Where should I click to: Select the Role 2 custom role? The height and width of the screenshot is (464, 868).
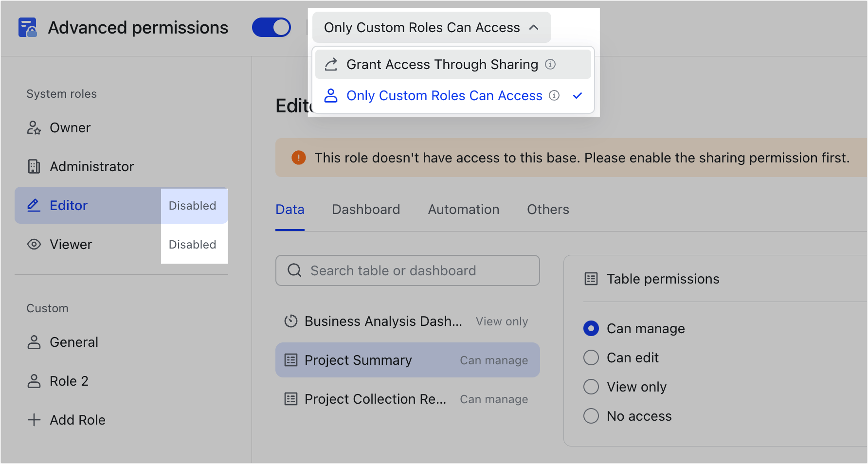click(x=69, y=381)
